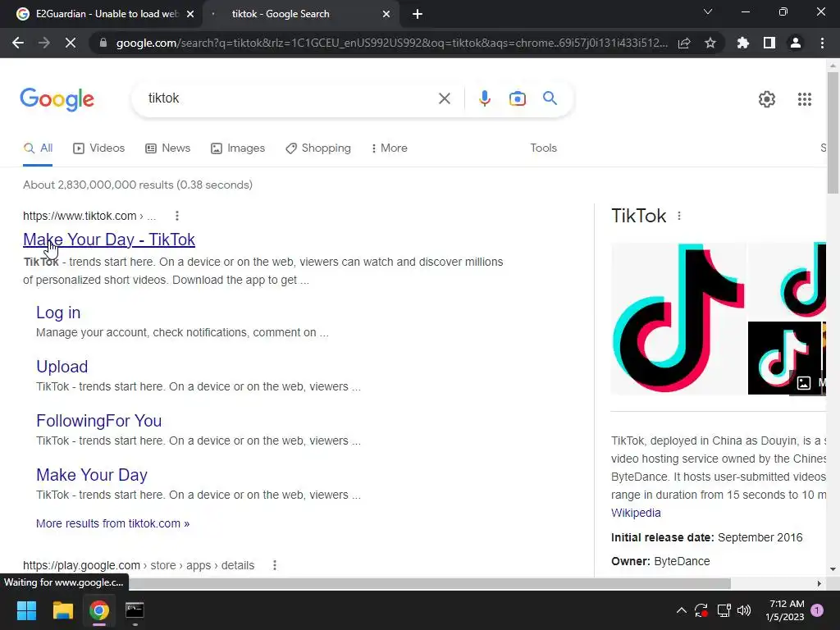Click the address bar URL
Image resolution: width=840 pixels, height=630 pixels.
[391, 43]
